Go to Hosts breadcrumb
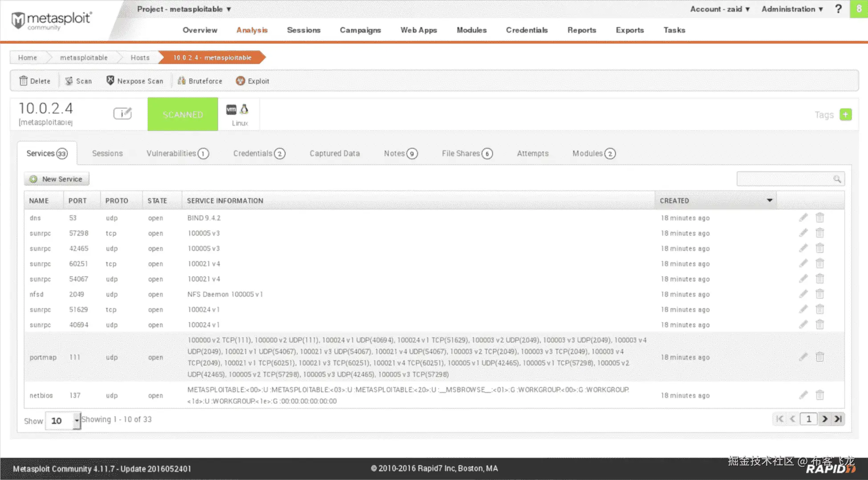The image size is (868, 480). (x=140, y=57)
